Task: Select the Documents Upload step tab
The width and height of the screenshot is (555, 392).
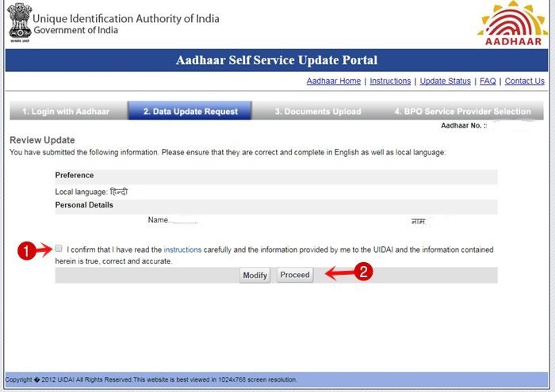Action: 318,112
